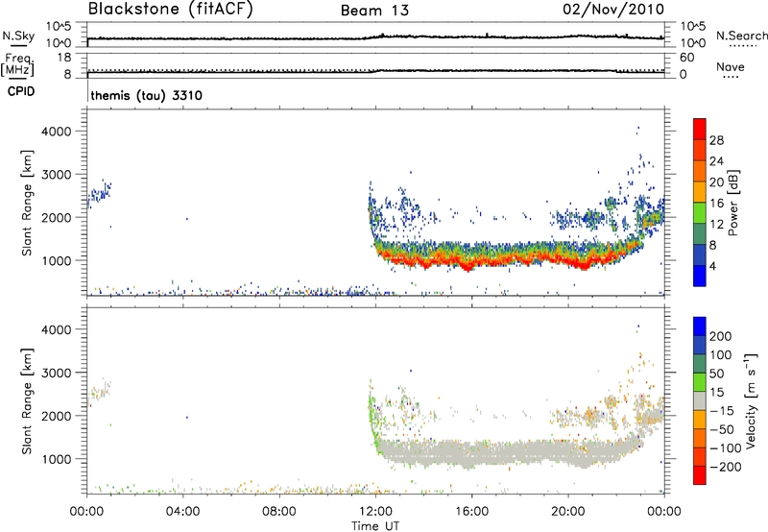Click the 'Velocity [m s⁻¹]' color bar label

tap(751, 400)
